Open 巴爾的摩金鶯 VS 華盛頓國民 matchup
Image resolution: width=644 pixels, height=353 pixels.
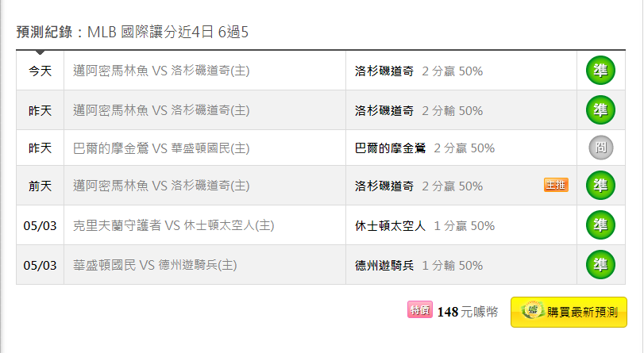(161, 148)
